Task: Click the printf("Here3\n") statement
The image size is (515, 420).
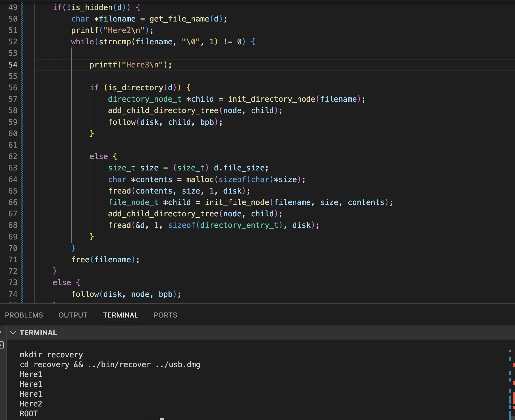Action: pyautogui.click(x=130, y=65)
